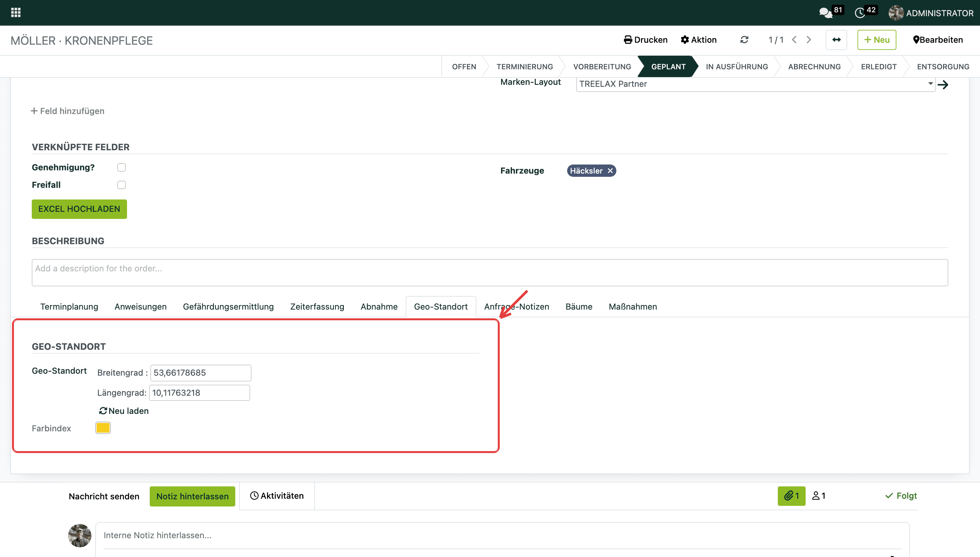Toggle the Genehmigung? checkbox
The height and width of the screenshot is (557, 980).
(x=121, y=167)
